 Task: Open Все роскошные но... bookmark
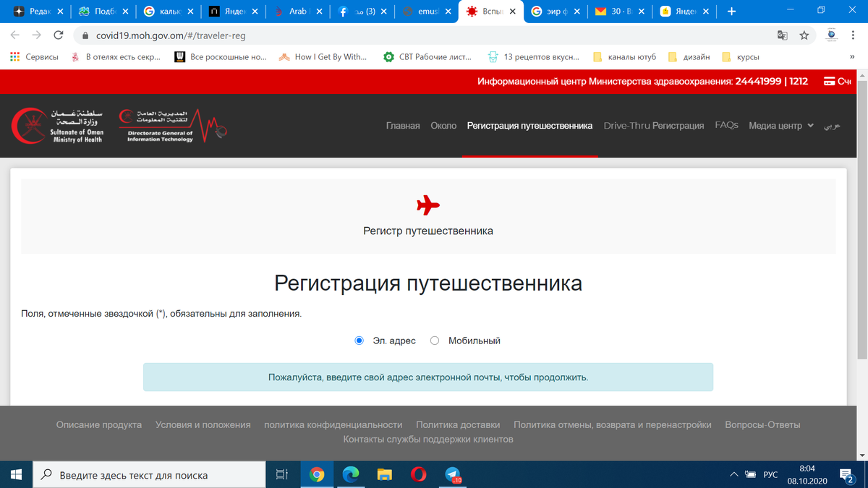(x=222, y=57)
